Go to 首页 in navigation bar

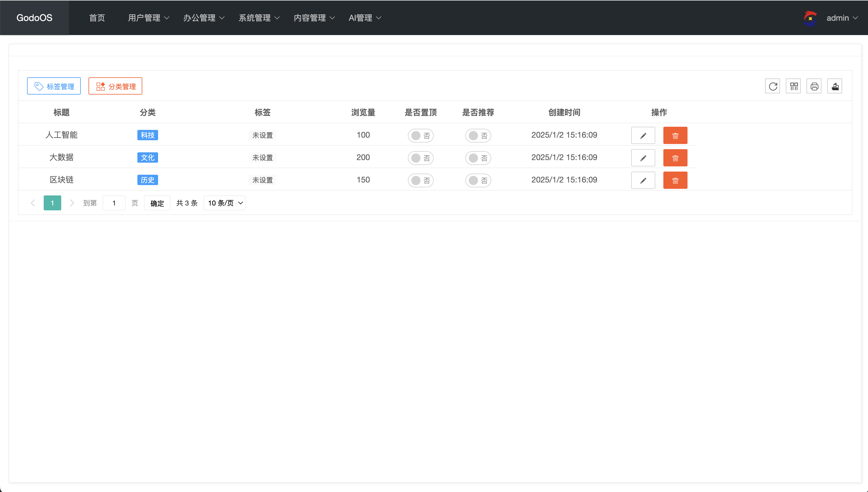point(97,18)
